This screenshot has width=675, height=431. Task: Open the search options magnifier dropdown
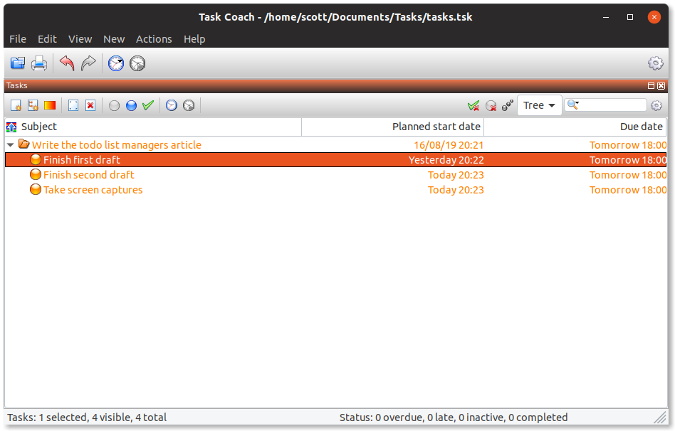click(573, 105)
